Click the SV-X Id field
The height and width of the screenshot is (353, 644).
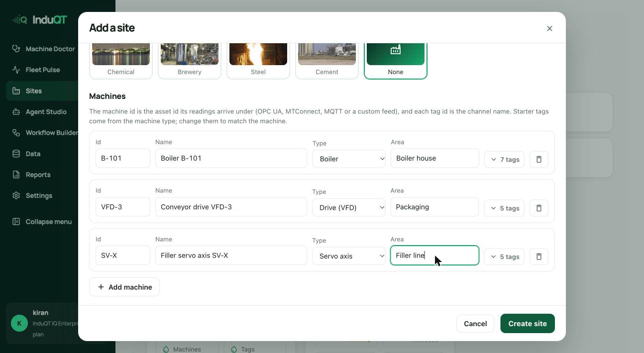(123, 255)
